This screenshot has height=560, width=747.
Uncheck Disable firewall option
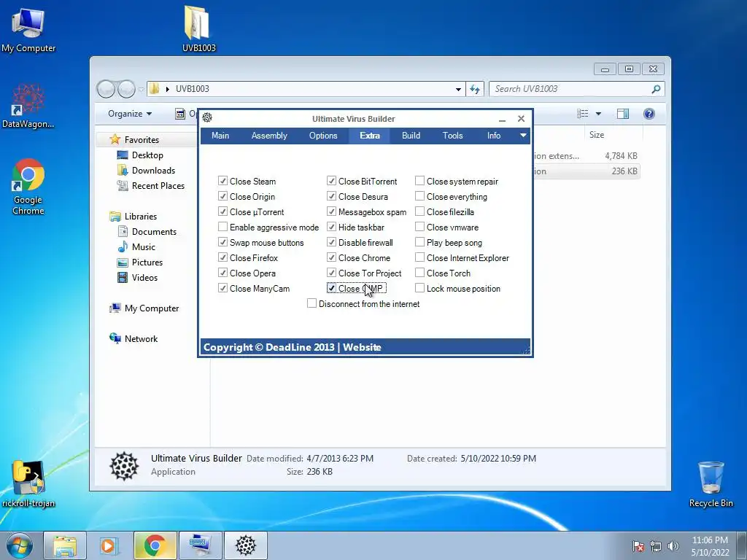pyautogui.click(x=331, y=242)
